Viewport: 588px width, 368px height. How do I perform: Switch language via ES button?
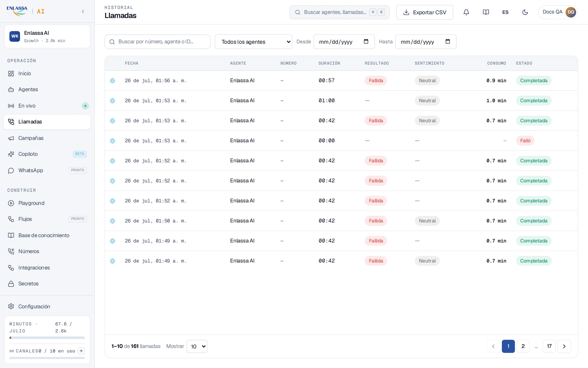tap(505, 12)
